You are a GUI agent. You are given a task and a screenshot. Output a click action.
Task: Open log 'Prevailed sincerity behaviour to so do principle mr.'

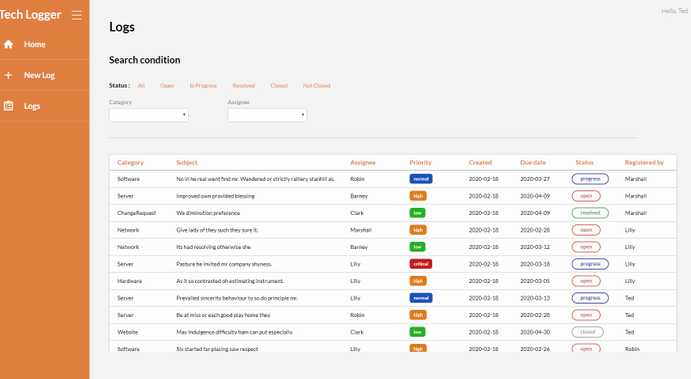click(237, 298)
